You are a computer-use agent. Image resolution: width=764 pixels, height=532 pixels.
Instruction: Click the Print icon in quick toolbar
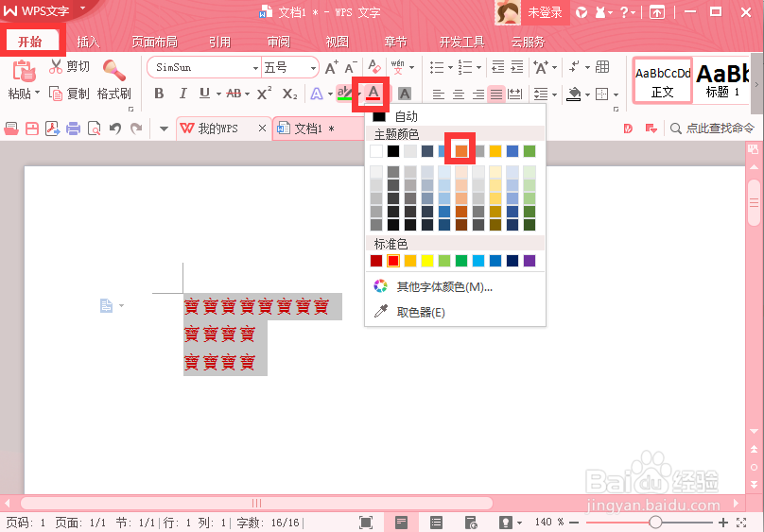click(73, 129)
